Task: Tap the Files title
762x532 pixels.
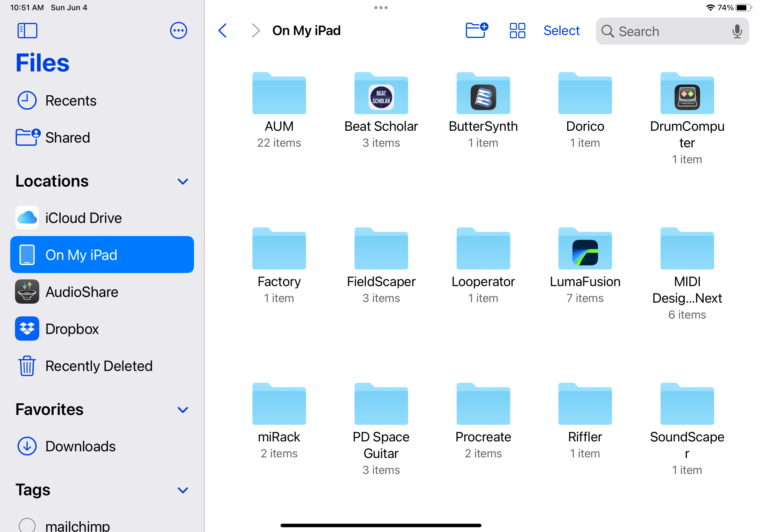Action: (42, 63)
